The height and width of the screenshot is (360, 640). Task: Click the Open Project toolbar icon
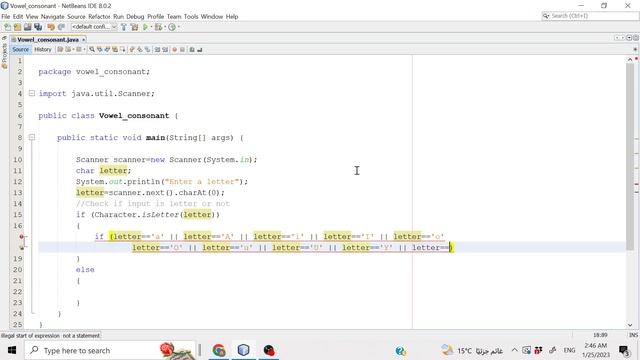28,27
